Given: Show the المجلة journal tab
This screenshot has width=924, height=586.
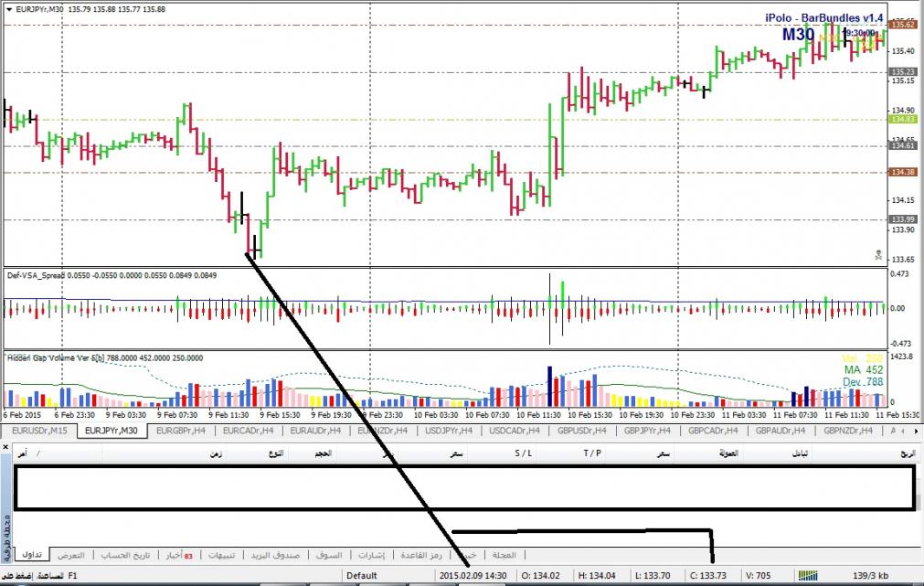Looking at the screenshot, I should tap(504, 555).
